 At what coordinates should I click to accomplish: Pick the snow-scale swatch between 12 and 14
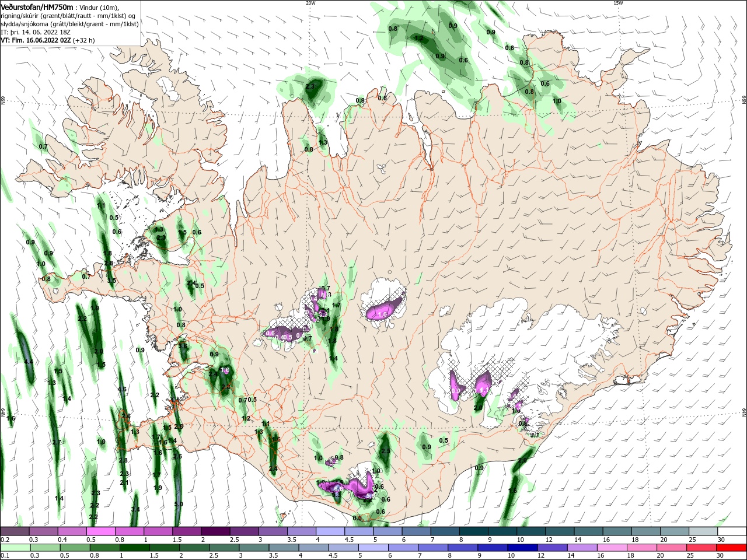pos(560,531)
